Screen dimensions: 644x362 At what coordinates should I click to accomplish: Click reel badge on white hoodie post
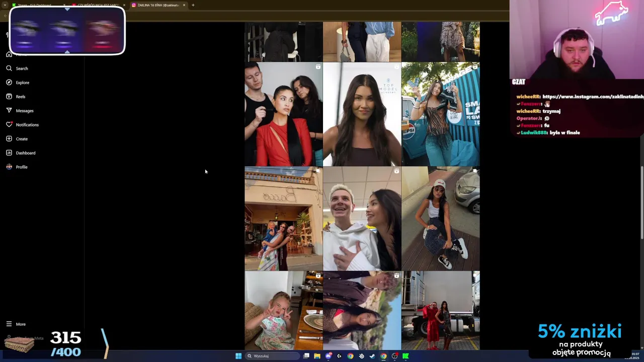pyautogui.click(x=396, y=171)
